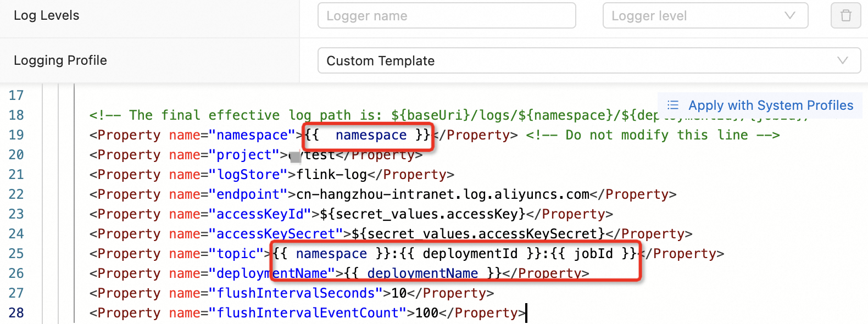Click the Log Levels label
Viewport: 868px width, 324px height.
click(46, 15)
